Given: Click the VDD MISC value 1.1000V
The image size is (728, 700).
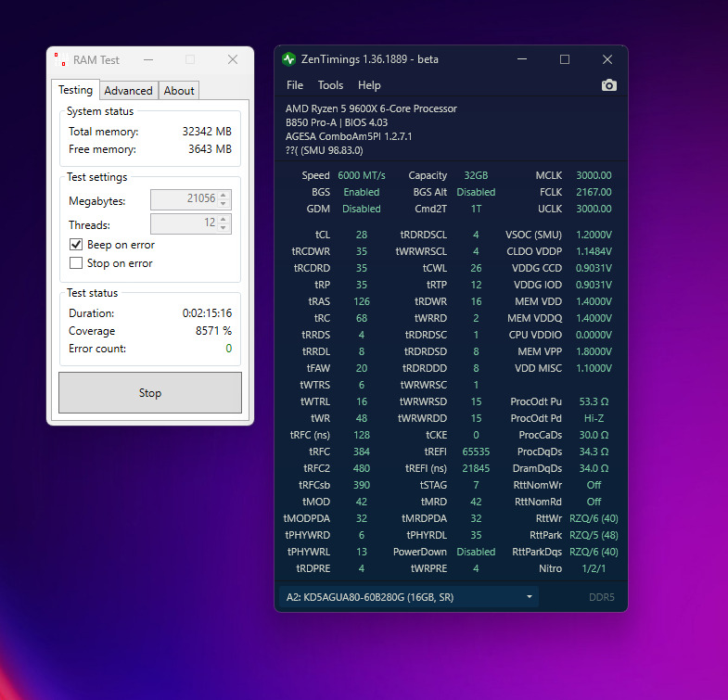Looking at the screenshot, I should (x=594, y=369).
